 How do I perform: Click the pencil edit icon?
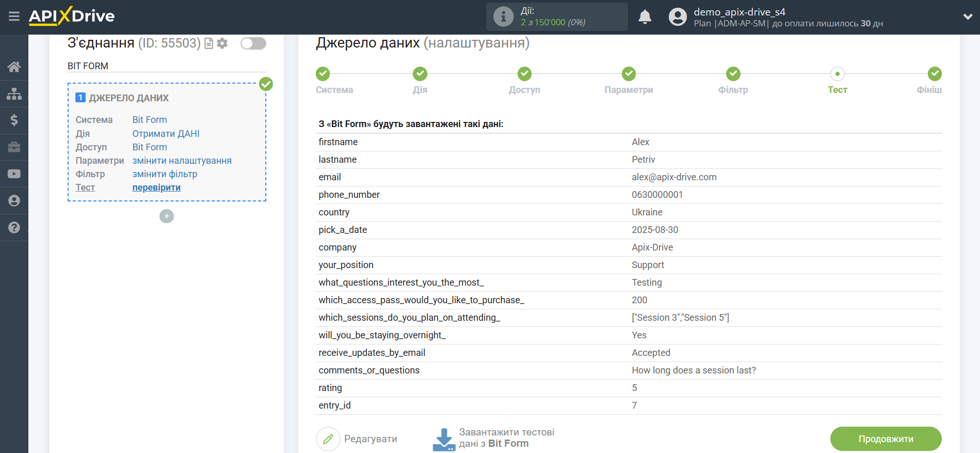pyautogui.click(x=328, y=439)
